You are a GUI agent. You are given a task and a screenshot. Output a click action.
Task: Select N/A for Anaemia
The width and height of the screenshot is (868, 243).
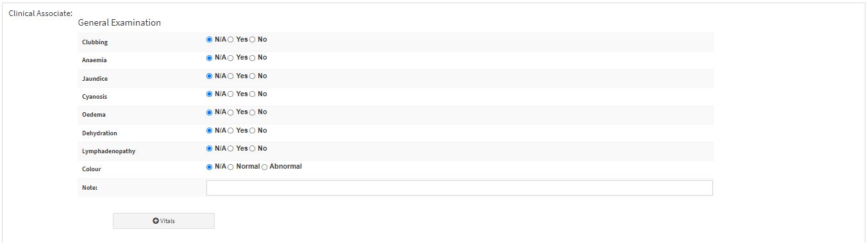click(x=209, y=58)
